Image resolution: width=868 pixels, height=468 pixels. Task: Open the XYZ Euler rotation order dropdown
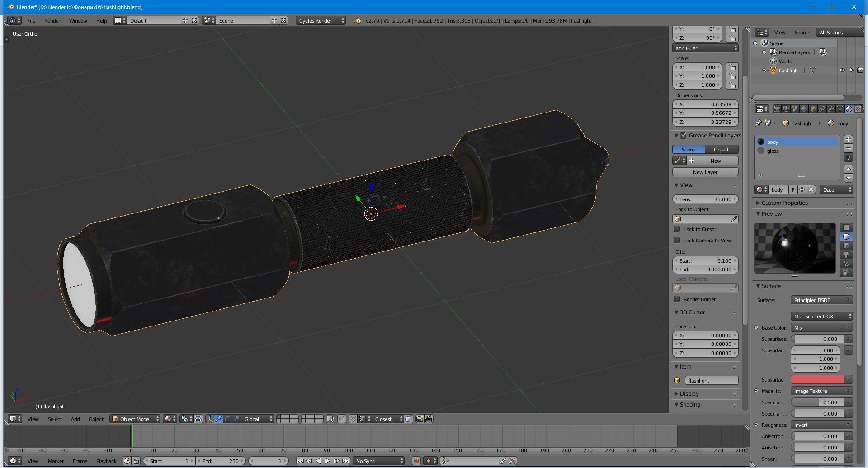(704, 48)
